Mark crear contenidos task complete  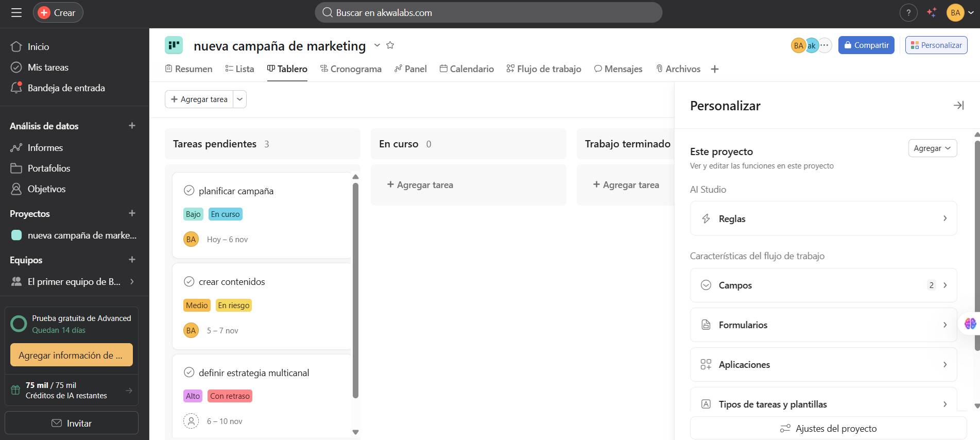[x=189, y=281]
